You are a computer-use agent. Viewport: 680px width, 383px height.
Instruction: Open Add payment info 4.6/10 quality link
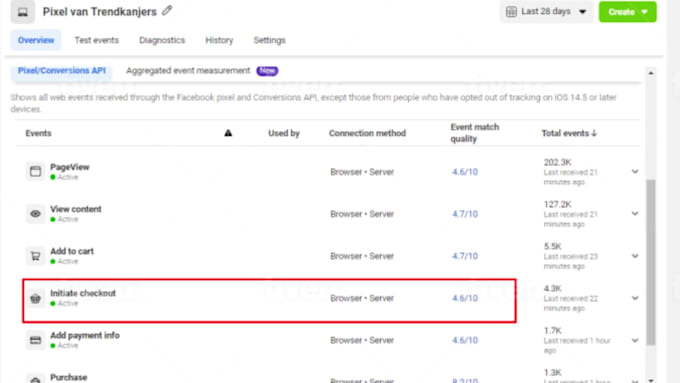click(465, 340)
